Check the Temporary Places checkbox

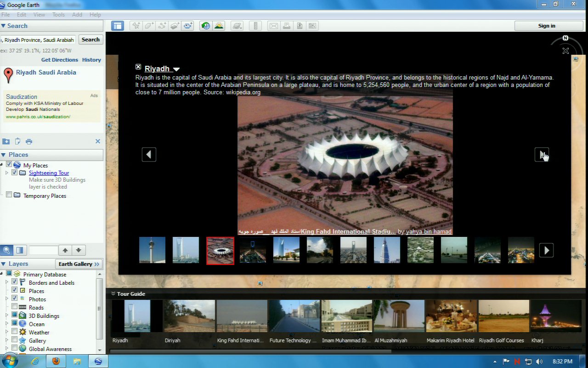(9, 195)
